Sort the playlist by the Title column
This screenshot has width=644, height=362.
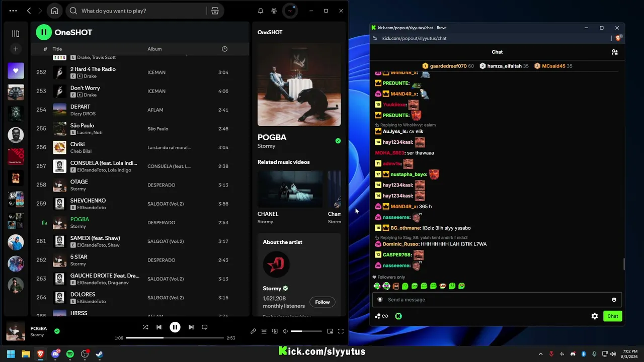[57, 49]
